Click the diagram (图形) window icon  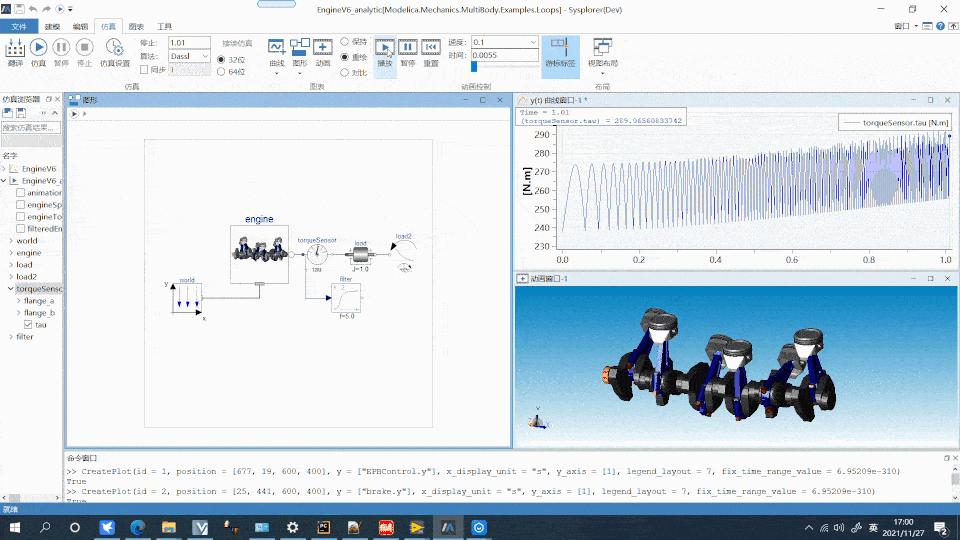point(299,47)
